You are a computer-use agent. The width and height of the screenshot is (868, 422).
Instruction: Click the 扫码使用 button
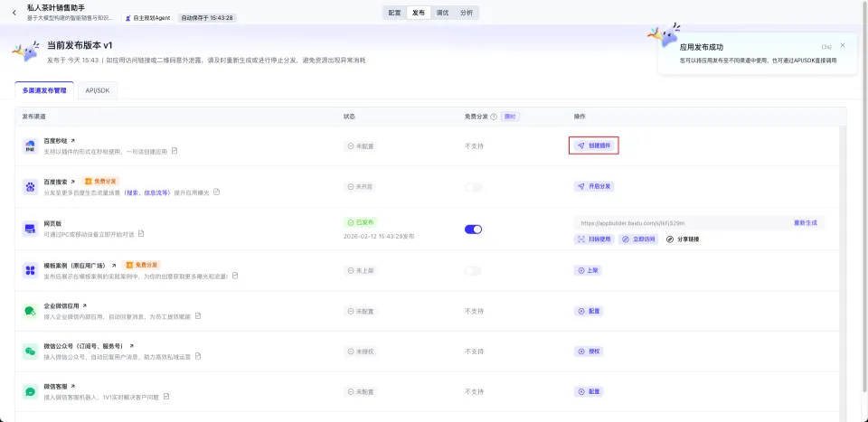[593, 239]
